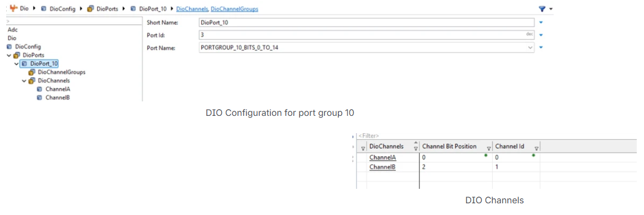Image resolution: width=644 pixels, height=215 pixels.
Task: Click the table Filter text box
Action: click(x=497, y=136)
